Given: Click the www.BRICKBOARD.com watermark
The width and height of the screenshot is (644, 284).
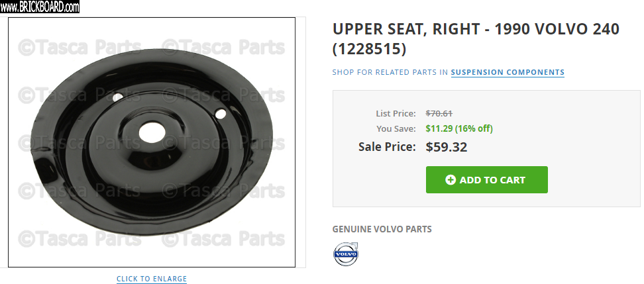Looking at the screenshot, I should [x=40, y=7].
